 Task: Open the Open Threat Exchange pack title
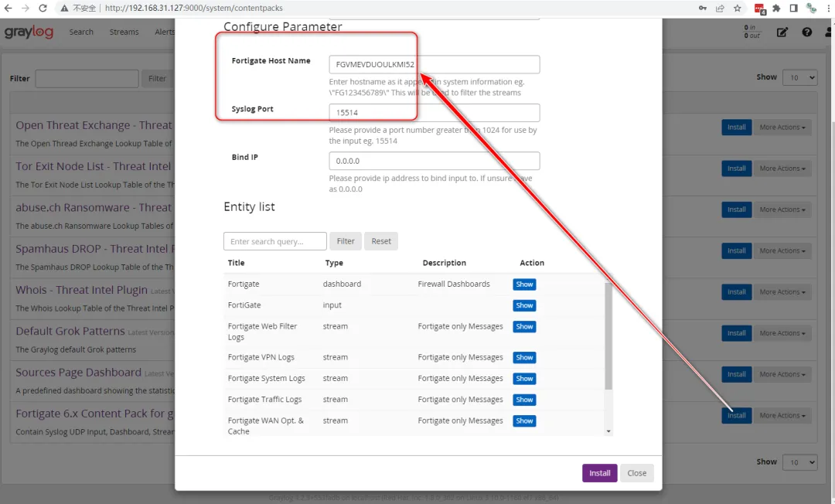[x=94, y=125]
